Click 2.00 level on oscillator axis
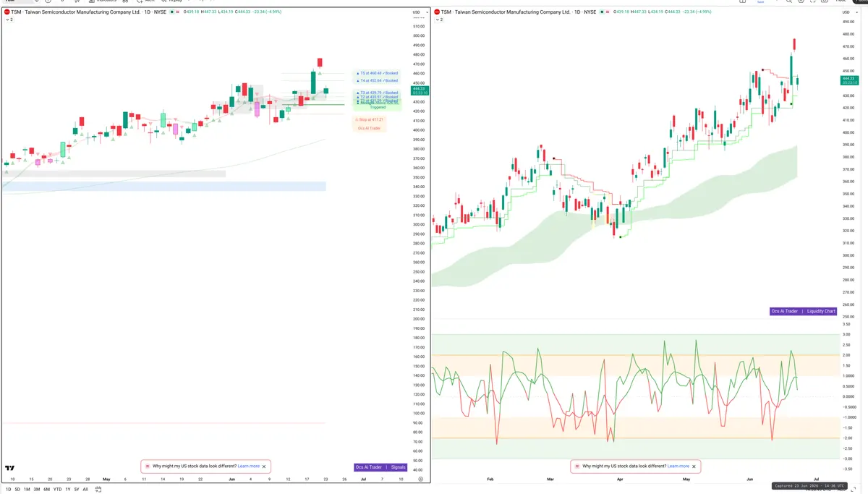 coord(846,355)
